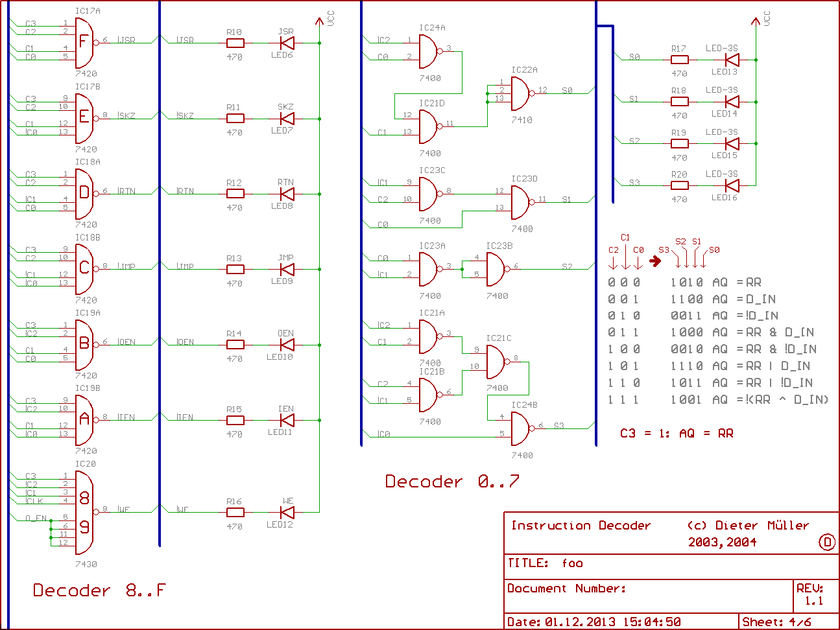Image resolution: width=840 pixels, height=630 pixels.
Task: Click the IC17A gate labeled F
Action: pos(84,43)
